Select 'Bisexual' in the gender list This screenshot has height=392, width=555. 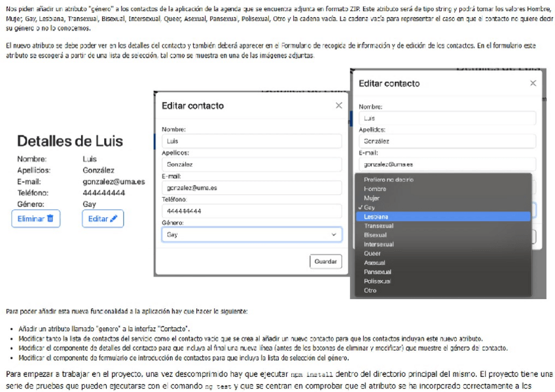click(x=443, y=235)
